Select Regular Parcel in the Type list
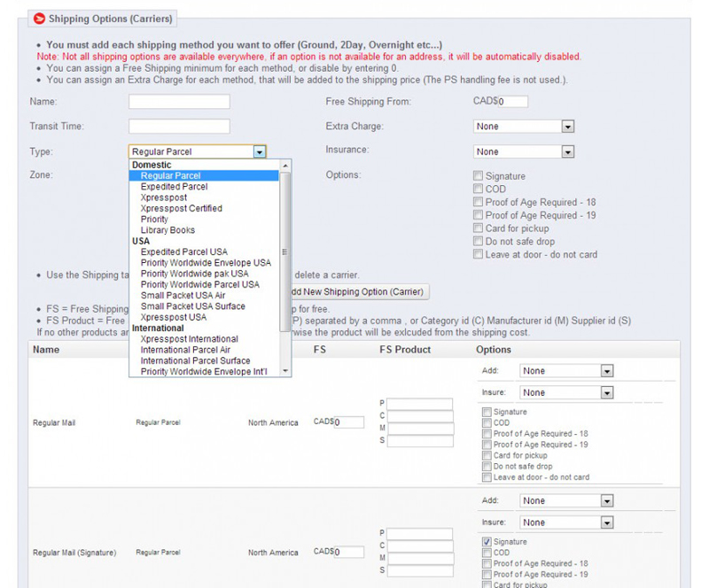The image size is (709, 588). point(204,176)
